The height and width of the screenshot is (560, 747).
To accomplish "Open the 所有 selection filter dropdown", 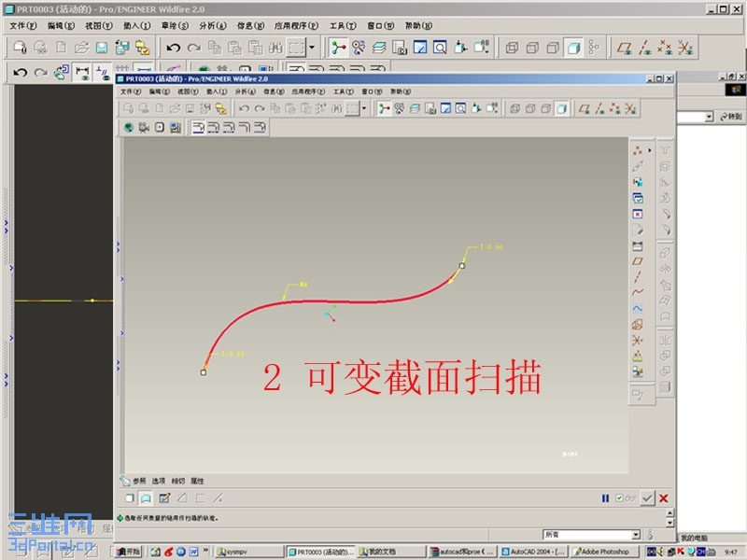I will click(x=636, y=535).
